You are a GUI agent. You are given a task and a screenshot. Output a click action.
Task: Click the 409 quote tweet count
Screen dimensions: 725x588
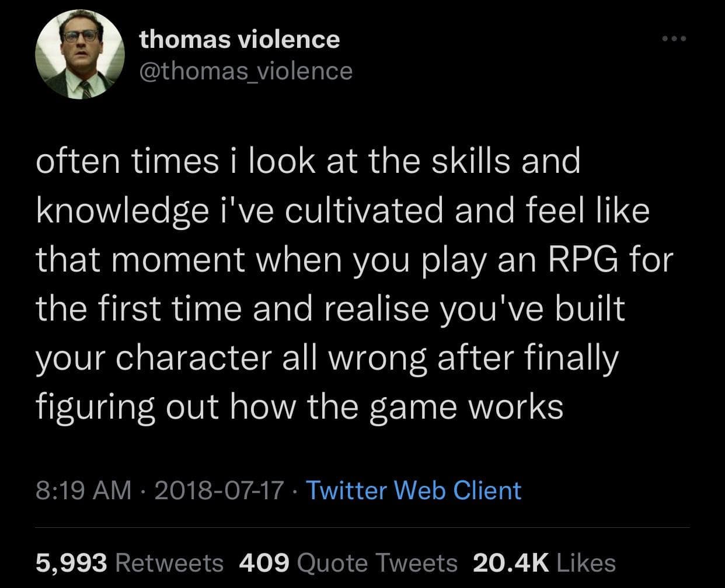point(264,563)
